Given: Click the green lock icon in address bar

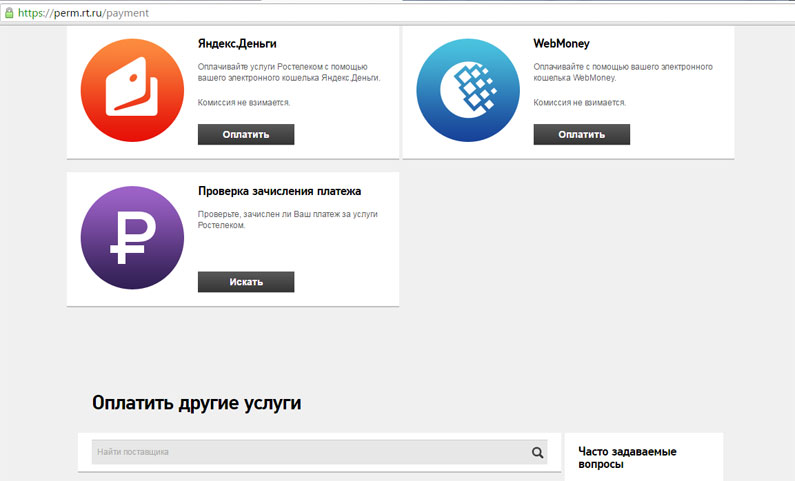Looking at the screenshot, I should tap(9, 13).
